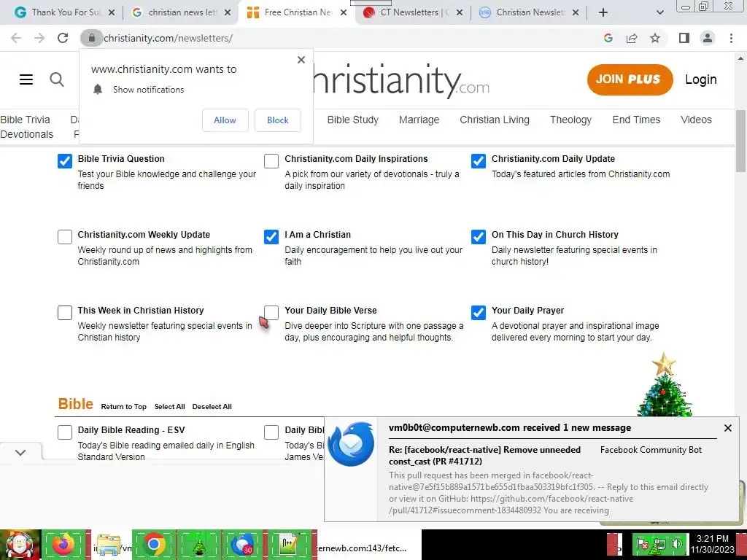Click Return to Top in Bible section
Screen dimensions: 747x560
[123, 407]
